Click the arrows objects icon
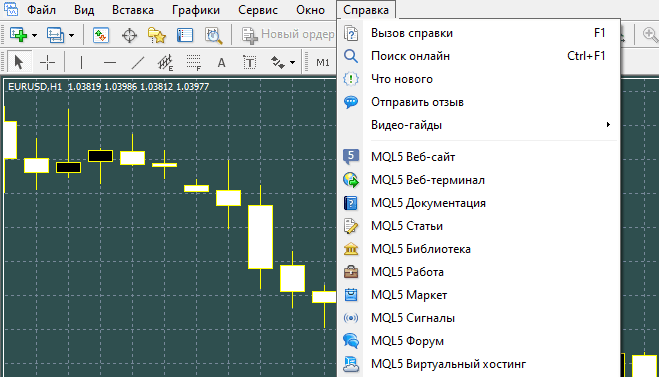The image size is (659, 377). click(x=277, y=63)
